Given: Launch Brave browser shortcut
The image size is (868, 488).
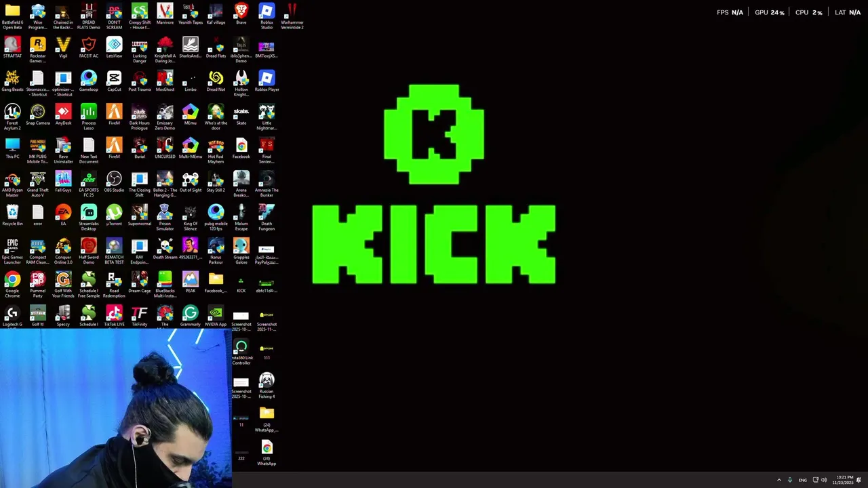Looking at the screenshot, I should click(x=241, y=15).
